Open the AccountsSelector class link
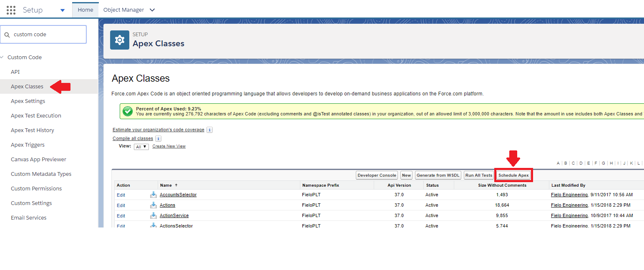Image resolution: width=644 pixels, height=270 pixels. coord(178,195)
